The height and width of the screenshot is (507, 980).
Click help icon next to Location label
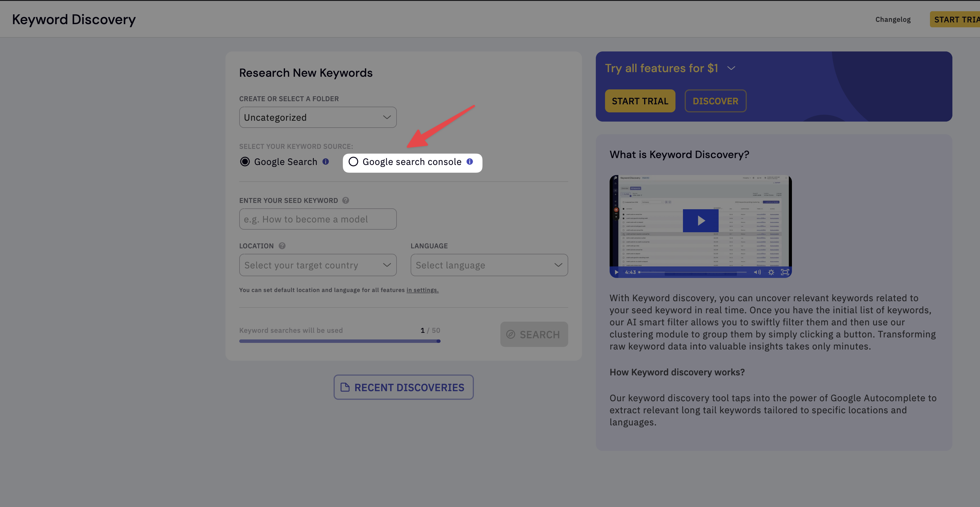pyautogui.click(x=282, y=246)
